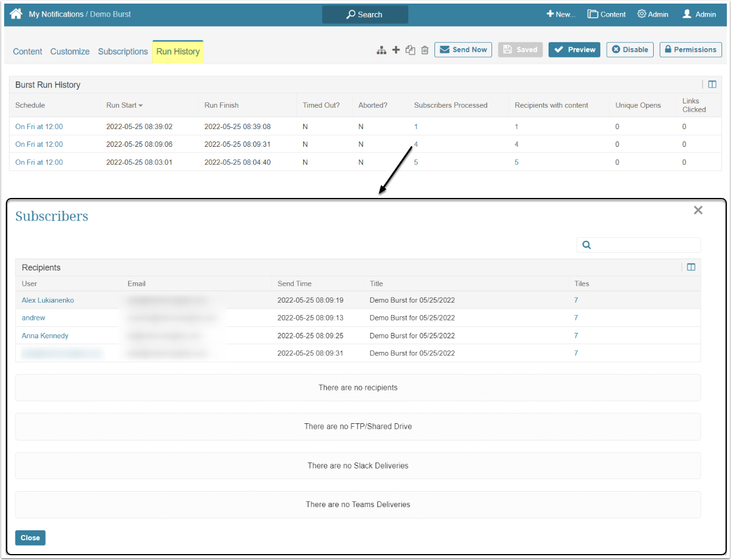Open the hierarchy tree icon in toolbar
The height and width of the screenshot is (560, 731).
pyautogui.click(x=382, y=50)
